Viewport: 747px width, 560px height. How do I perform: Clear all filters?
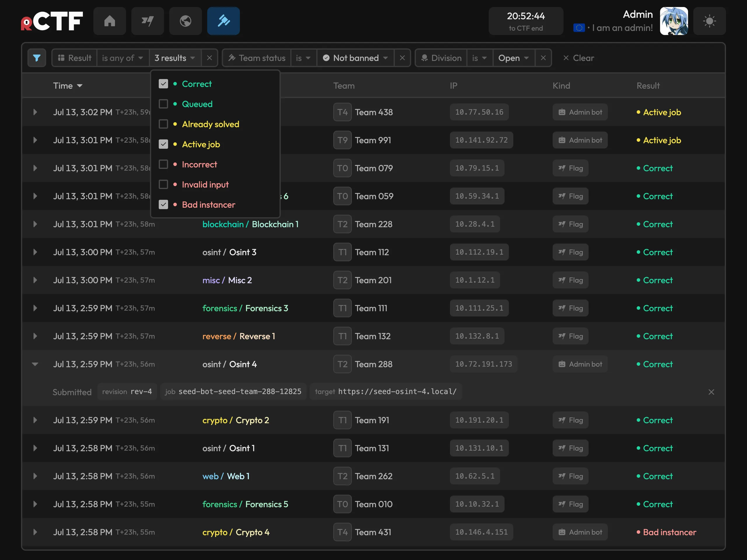[x=578, y=58]
